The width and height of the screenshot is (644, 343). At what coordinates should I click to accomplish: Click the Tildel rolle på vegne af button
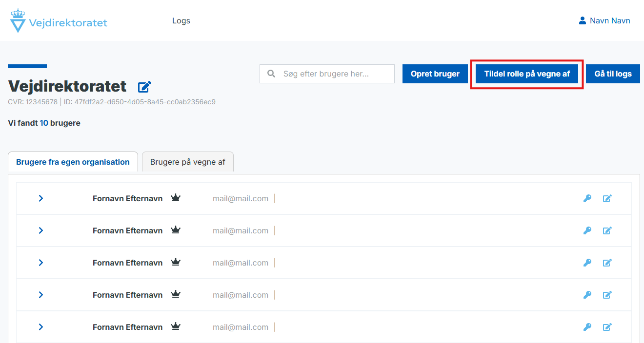point(527,74)
